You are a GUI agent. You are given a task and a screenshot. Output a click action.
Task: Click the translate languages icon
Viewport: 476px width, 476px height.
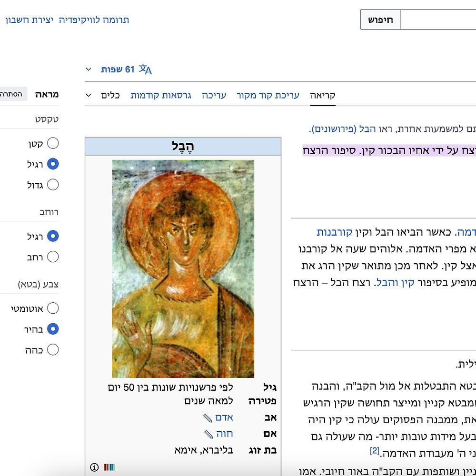(145, 70)
